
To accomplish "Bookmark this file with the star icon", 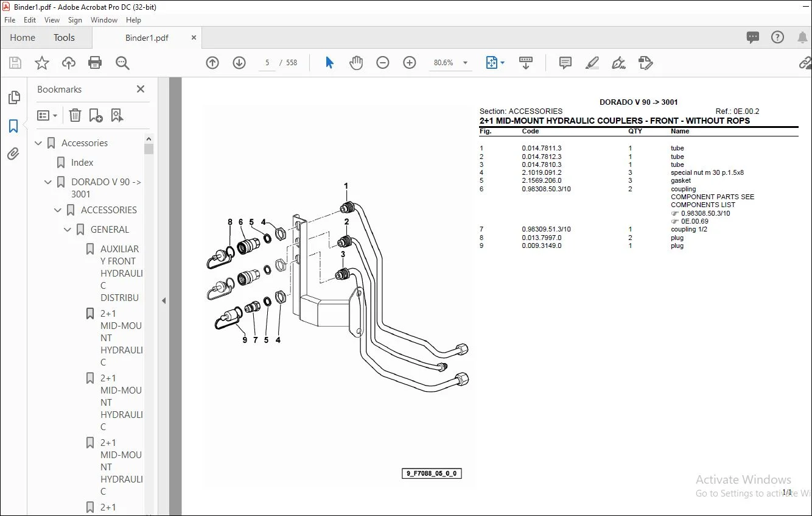I will (42, 63).
